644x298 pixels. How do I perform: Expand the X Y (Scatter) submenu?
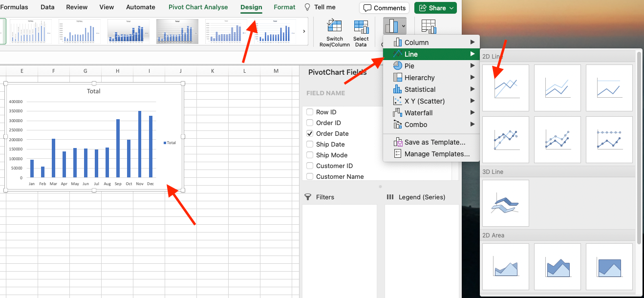coord(431,101)
